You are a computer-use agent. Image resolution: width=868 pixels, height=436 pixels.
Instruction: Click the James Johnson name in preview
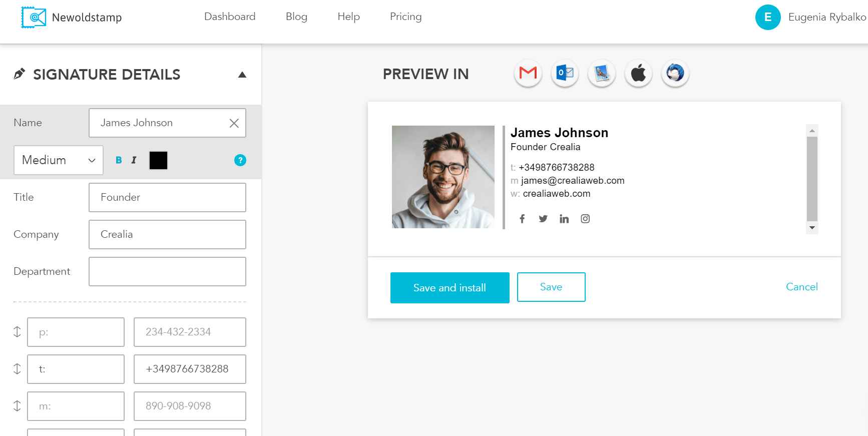point(559,133)
